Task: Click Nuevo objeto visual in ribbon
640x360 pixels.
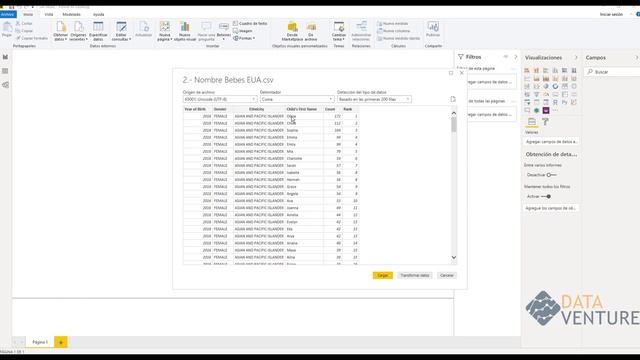Action: click(x=185, y=31)
